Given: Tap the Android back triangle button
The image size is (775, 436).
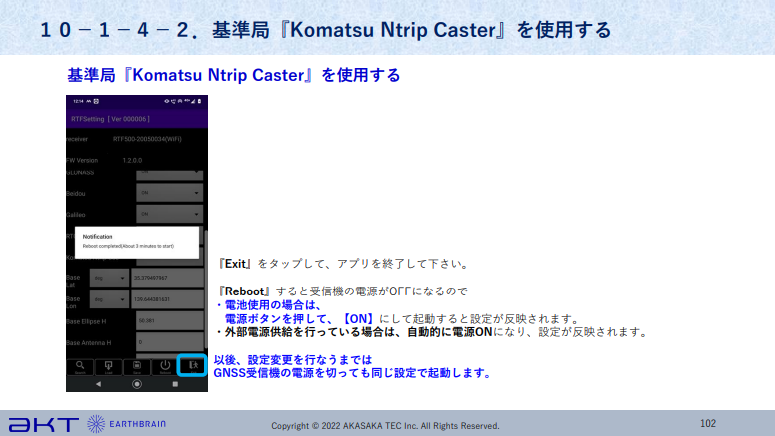Looking at the screenshot, I should point(98,384).
